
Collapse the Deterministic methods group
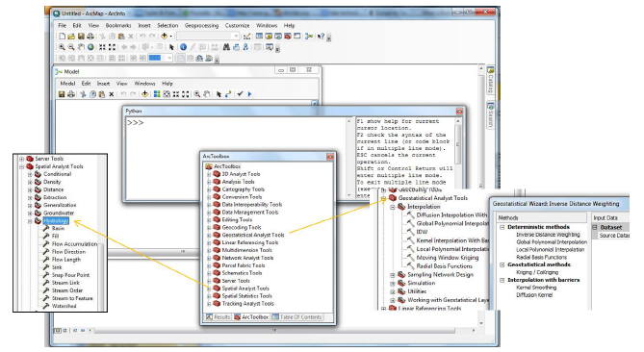502,227
